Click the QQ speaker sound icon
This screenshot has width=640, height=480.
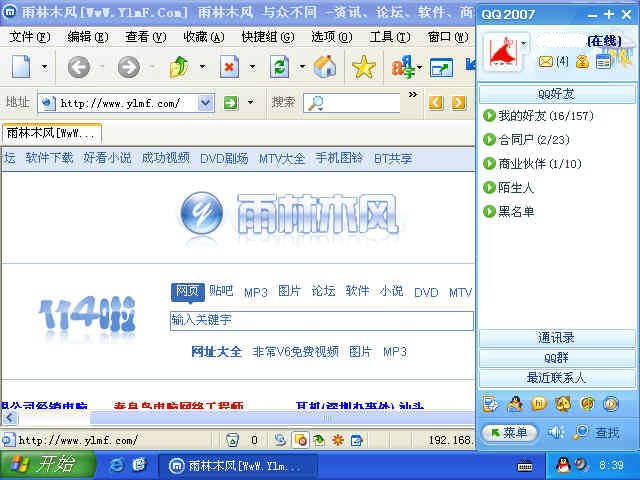click(x=556, y=432)
